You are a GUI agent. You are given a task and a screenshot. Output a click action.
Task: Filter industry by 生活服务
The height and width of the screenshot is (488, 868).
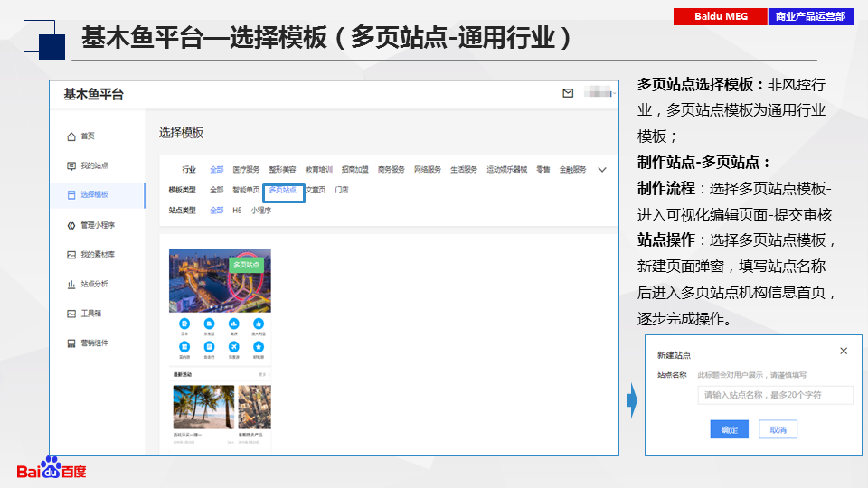click(x=464, y=169)
